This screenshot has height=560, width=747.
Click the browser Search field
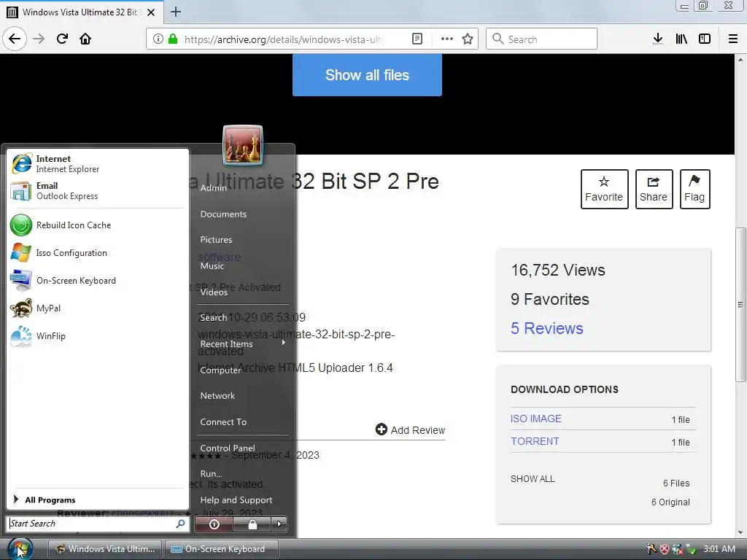pyautogui.click(x=542, y=39)
